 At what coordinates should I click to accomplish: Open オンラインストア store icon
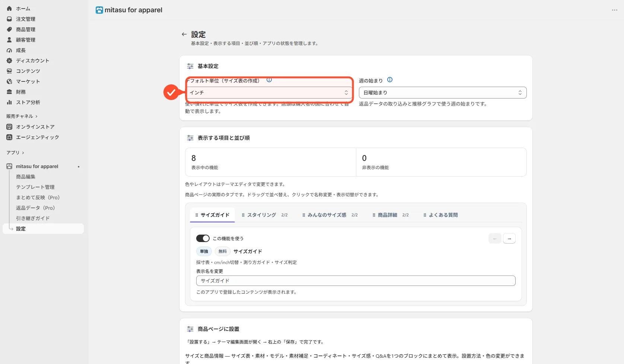pyautogui.click(x=9, y=127)
